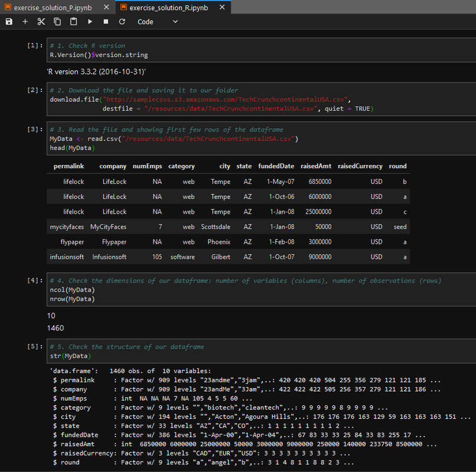Image resolution: width=476 pixels, height=472 pixels.
Task: Open the Code cell type dropdown
Action: (x=157, y=22)
